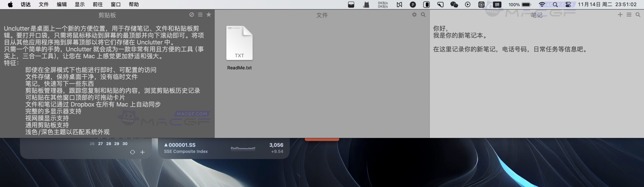This screenshot has width=644, height=187.
Task: Open the clipboard list view icon
Action: point(200,15)
